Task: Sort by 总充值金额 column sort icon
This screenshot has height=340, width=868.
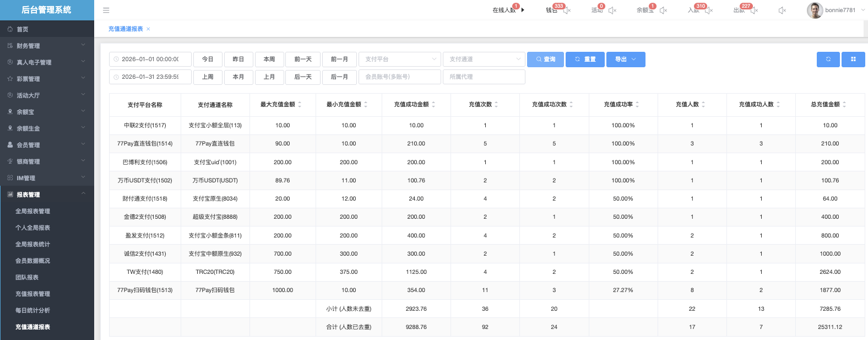Action: [844, 104]
